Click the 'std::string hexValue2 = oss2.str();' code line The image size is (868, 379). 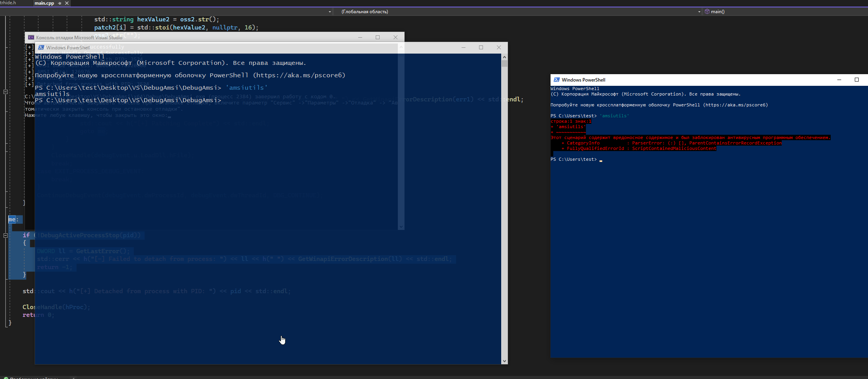coord(157,19)
